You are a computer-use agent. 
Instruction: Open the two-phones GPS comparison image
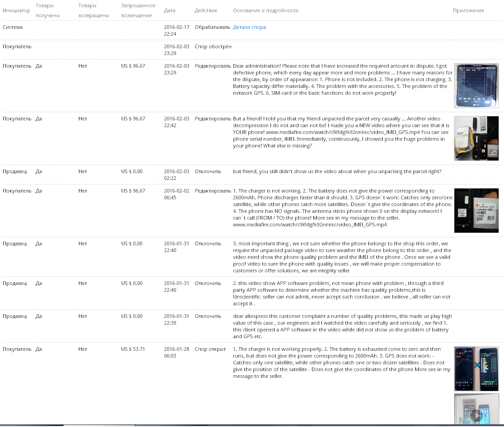click(x=476, y=369)
